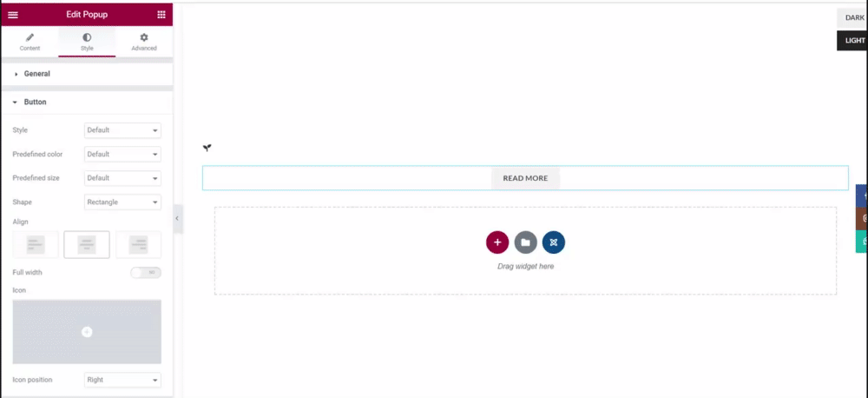This screenshot has width=868, height=398.
Task: Toggle the Full width switch
Action: click(146, 273)
